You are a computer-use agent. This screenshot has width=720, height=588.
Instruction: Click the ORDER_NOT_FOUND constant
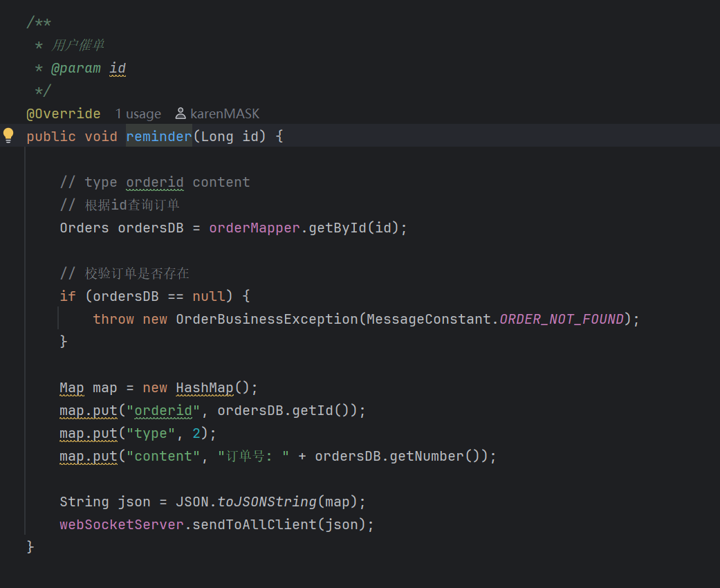tap(562, 319)
